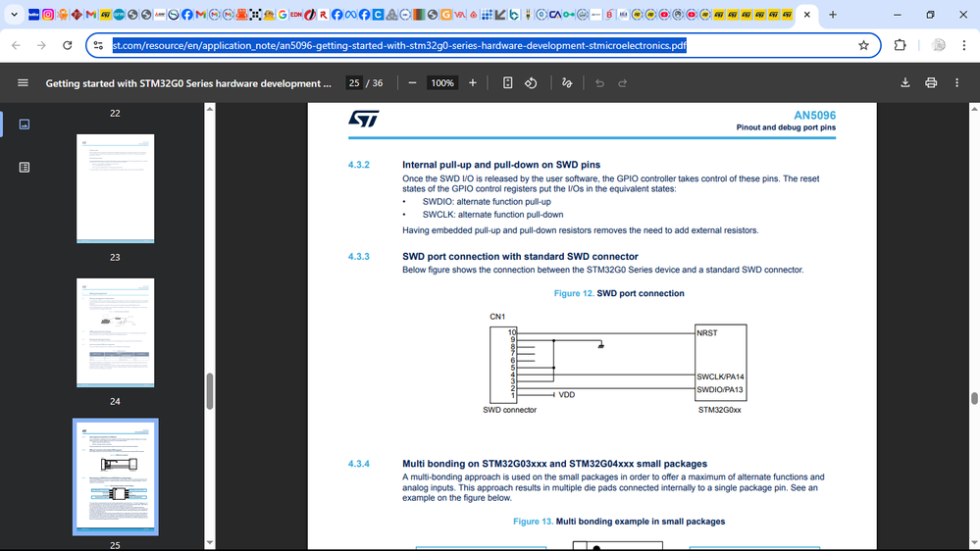The width and height of the screenshot is (980, 551).
Task: Bookmark this page with the star icon
Action: click(x=863, y=45)
